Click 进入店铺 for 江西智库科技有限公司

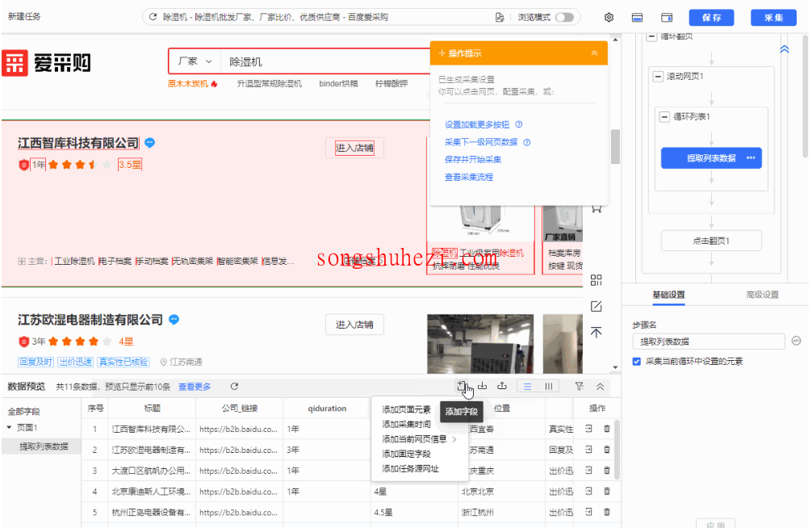point(354,148)
